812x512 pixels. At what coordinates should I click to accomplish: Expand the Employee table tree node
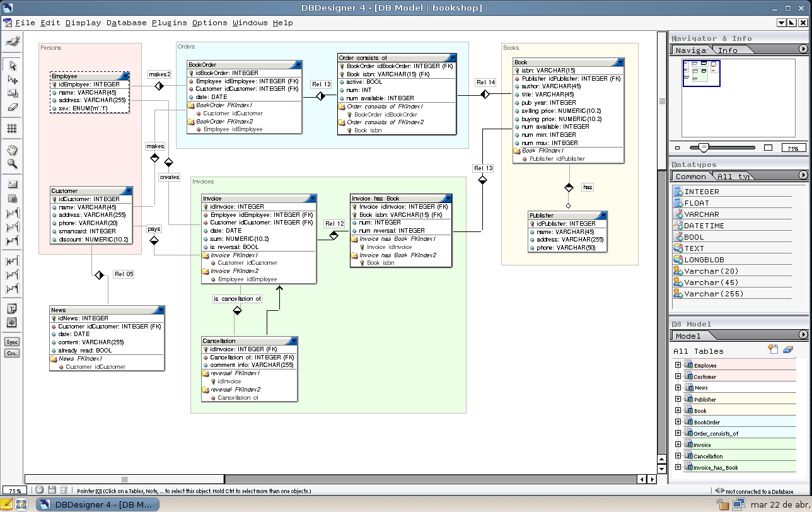tap(678, 365)
